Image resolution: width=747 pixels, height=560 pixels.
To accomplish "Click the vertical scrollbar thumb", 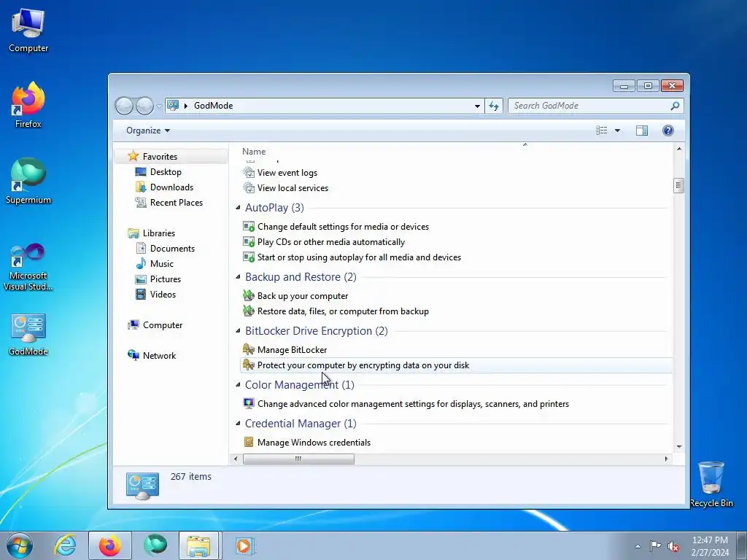I will point(679,185).
